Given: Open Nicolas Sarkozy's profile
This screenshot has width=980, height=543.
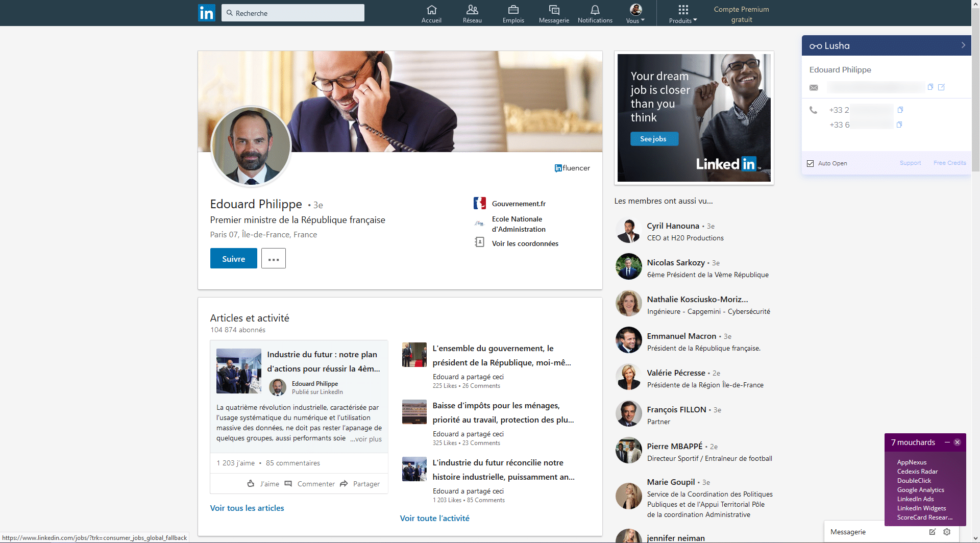Looking at the screenshot, I should point(676,263).
